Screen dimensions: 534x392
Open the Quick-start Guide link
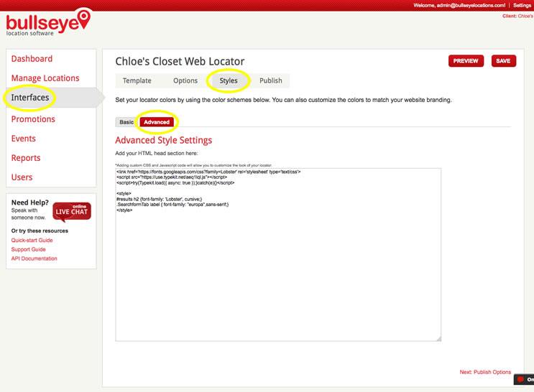[32, 241]
